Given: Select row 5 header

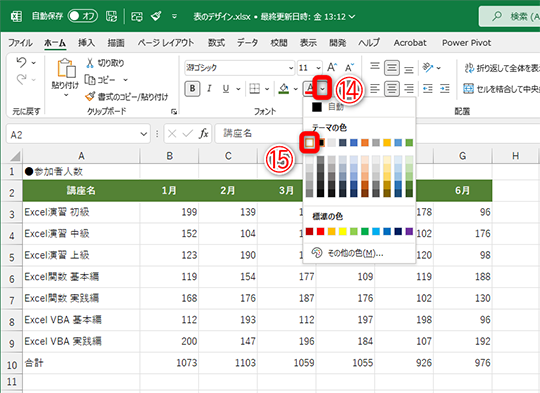Looking at the screenshot, I should (12, 257).
